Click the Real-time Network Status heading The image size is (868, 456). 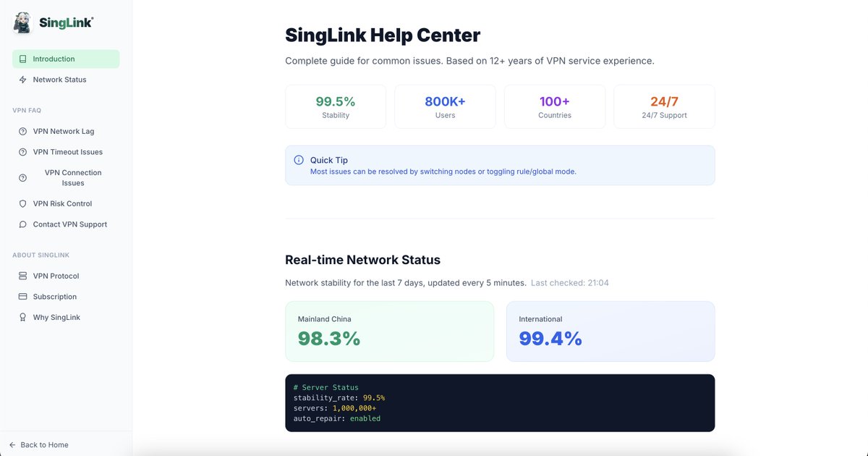(x=363, y=260)
